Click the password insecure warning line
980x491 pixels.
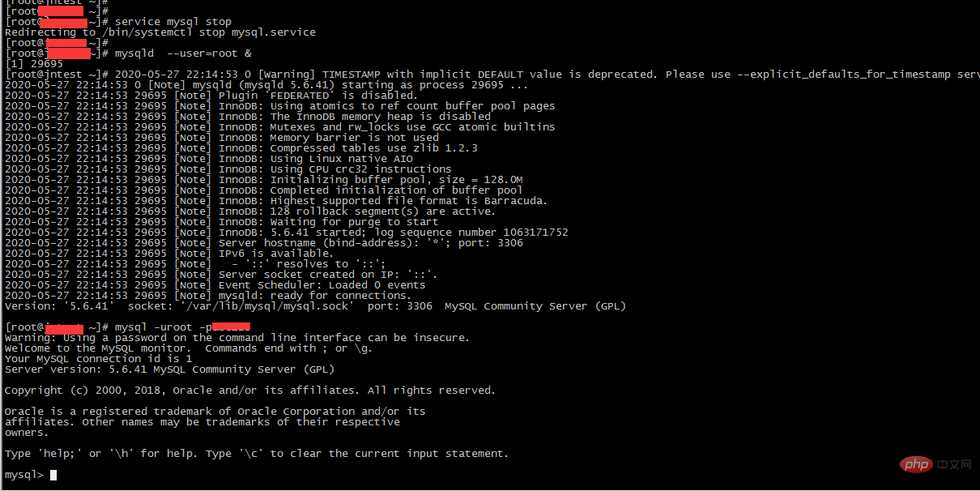coord(237,338)
